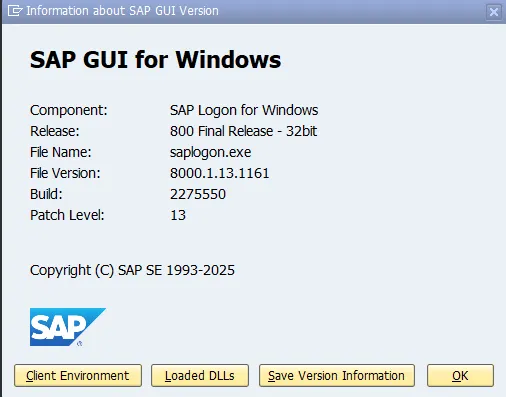Screen dimensions: 506x397
Task: Click the SAP logo image
Action: 68,327
